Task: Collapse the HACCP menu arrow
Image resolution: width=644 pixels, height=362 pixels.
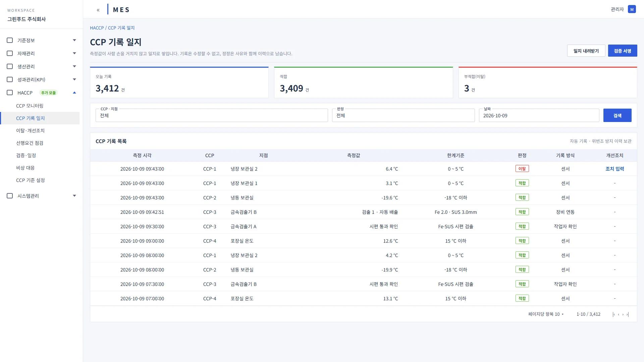Action: pyautogui.click(x=74, y=93)
